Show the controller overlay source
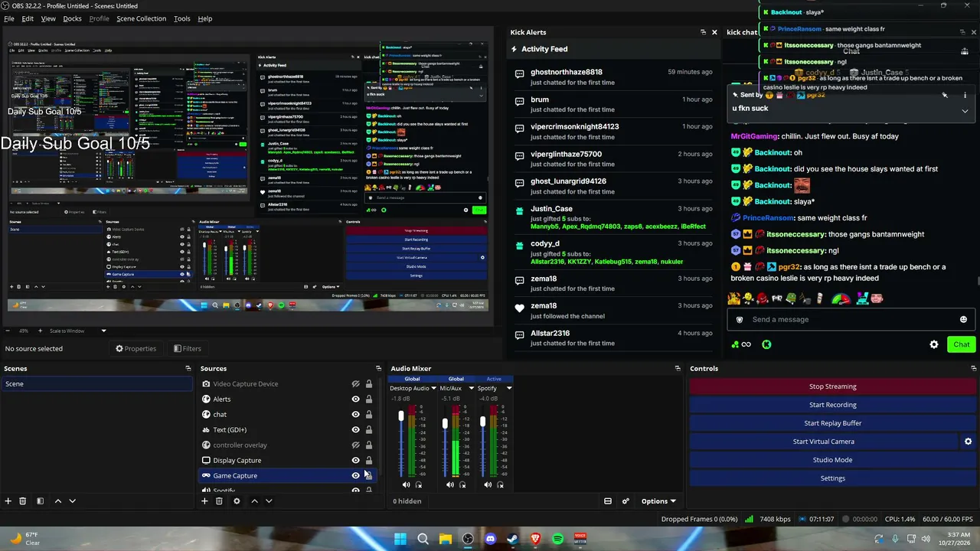 click(355, 445)
